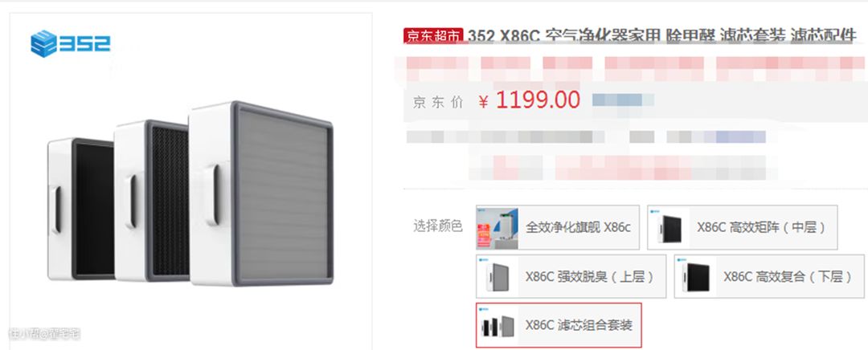868x350 pixels.
Task: Click the large gray filter in product photo
Action: tap(260, 193)
